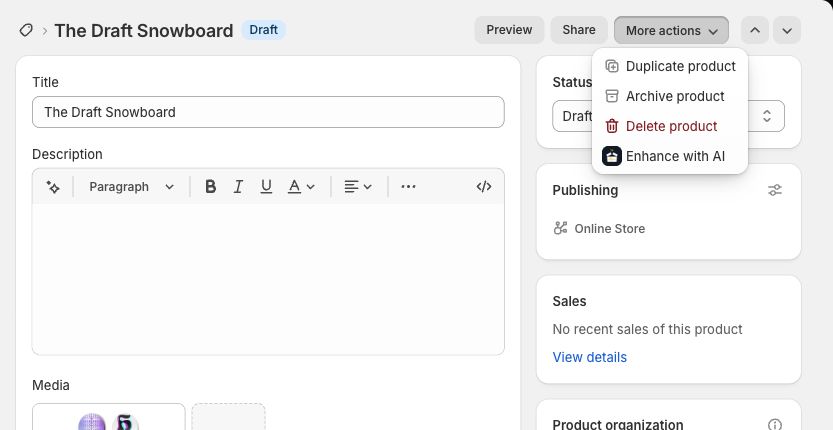Image resolution: width=833 pixels, height=430 pixels.
Task: Click the snowboard media thumbnail
Action: tap(109, 417)
